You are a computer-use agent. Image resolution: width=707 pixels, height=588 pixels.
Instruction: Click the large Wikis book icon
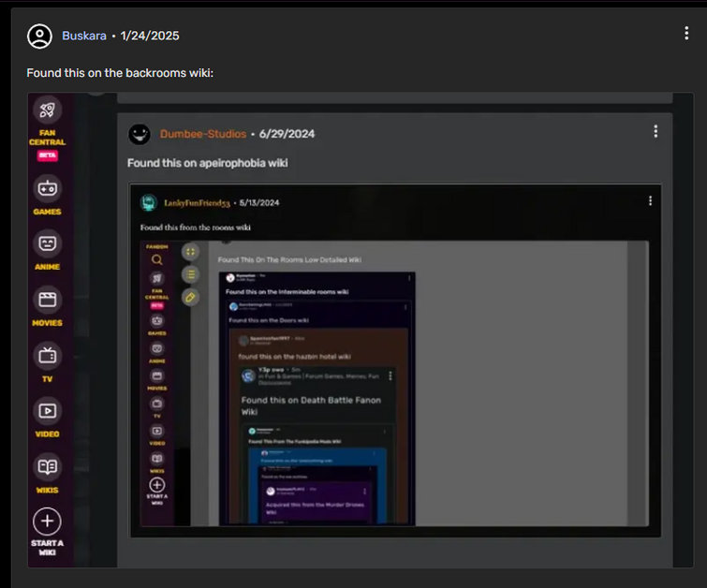(48, 466)
